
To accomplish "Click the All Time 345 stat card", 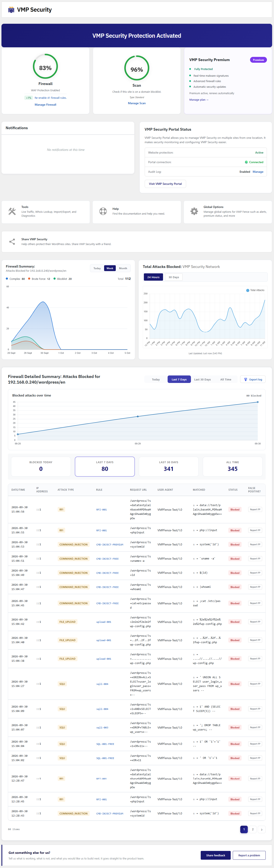I will point(233,466).
